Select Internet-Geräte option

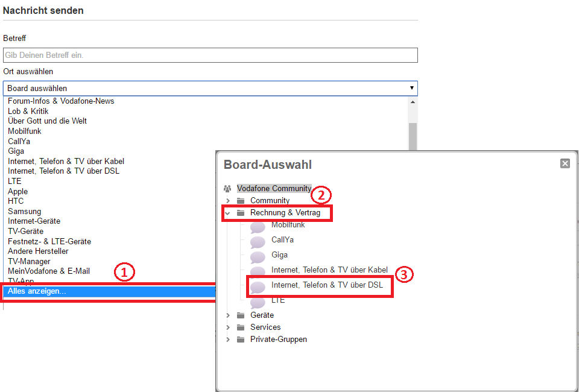coord(34,221)
